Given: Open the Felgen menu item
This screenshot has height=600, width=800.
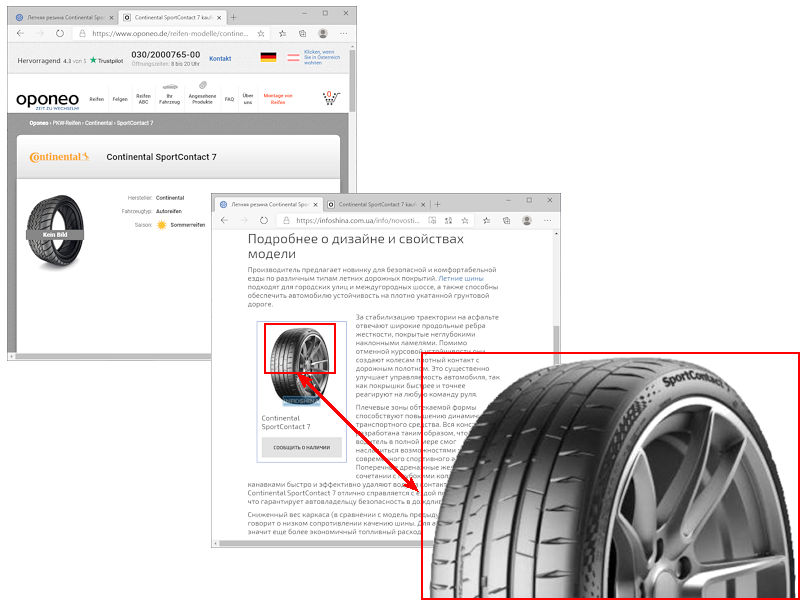Looking at the screenshot, I should tap(120, 99).
